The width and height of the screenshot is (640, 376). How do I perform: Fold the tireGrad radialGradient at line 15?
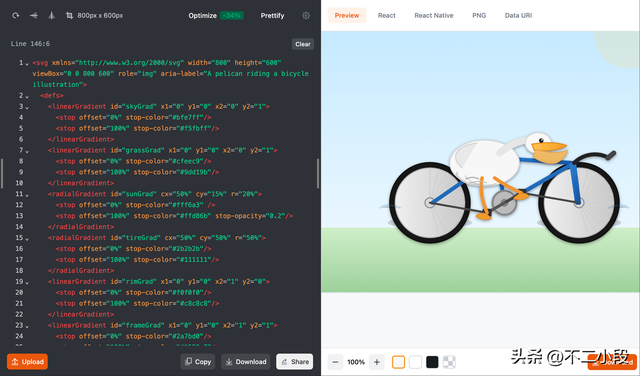(27, 238)
